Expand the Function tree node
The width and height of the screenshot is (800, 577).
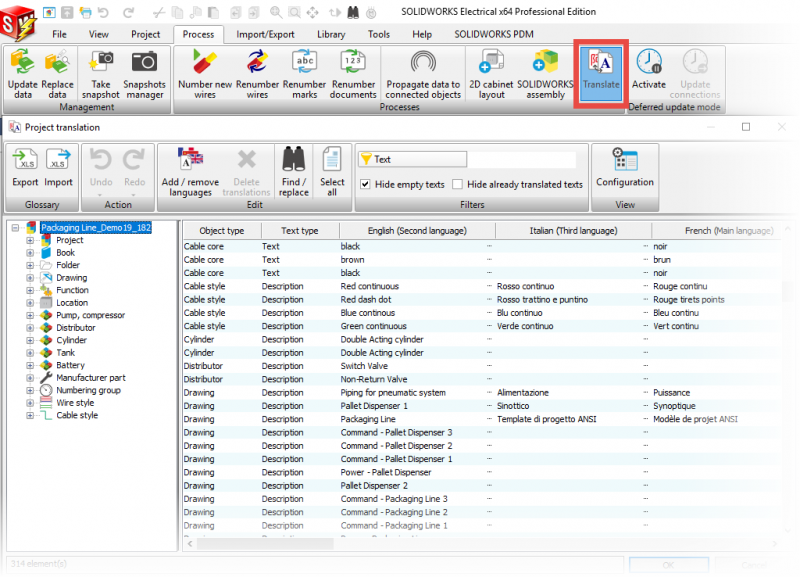click(x=30, y=290)
